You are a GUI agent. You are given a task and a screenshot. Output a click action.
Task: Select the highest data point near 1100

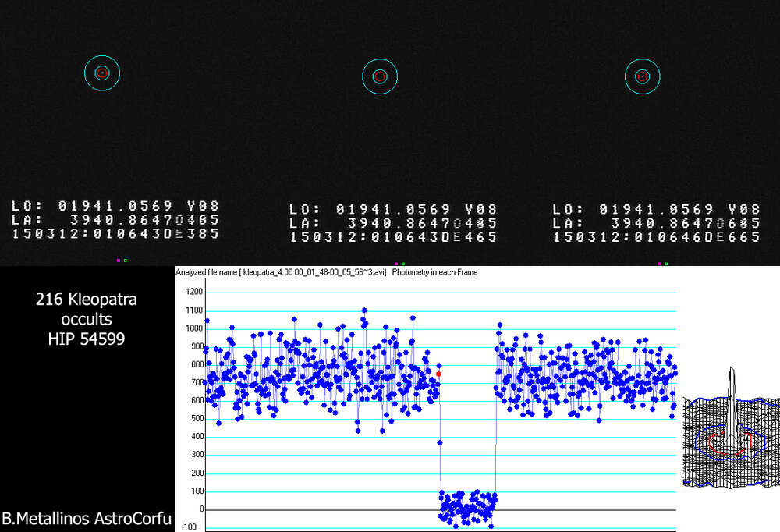pos(363,310)
